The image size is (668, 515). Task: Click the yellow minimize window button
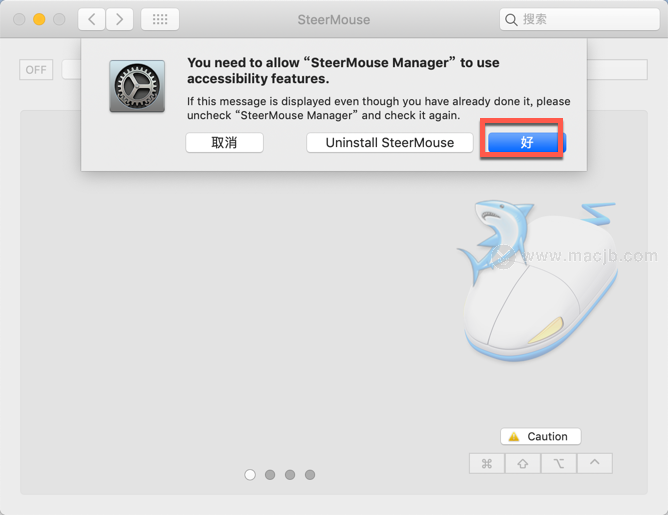coord(39,19)
